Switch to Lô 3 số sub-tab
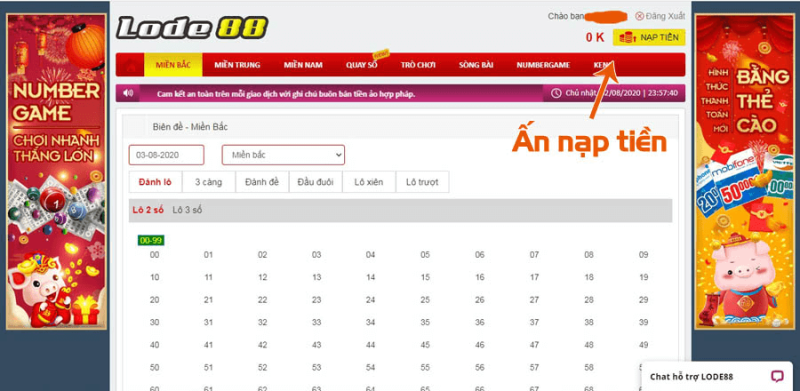800x391 pixels. 187,210
